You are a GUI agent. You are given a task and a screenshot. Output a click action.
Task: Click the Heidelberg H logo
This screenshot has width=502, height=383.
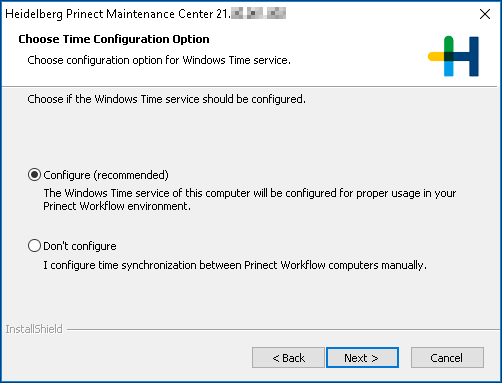point(453,56)
